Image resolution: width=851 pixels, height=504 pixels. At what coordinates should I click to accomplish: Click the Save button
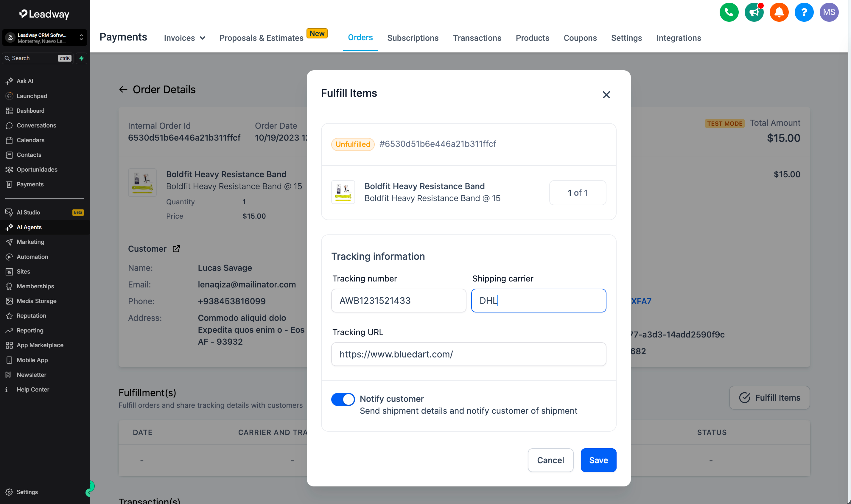(x=598, y=460)
